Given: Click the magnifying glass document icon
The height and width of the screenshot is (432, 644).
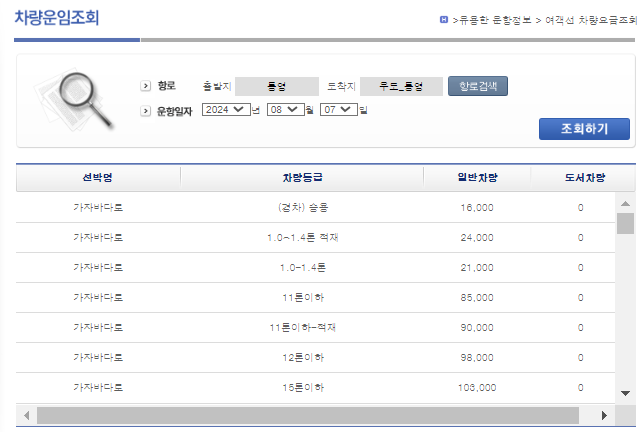Looking at the screenshot, I should [75, 100].
